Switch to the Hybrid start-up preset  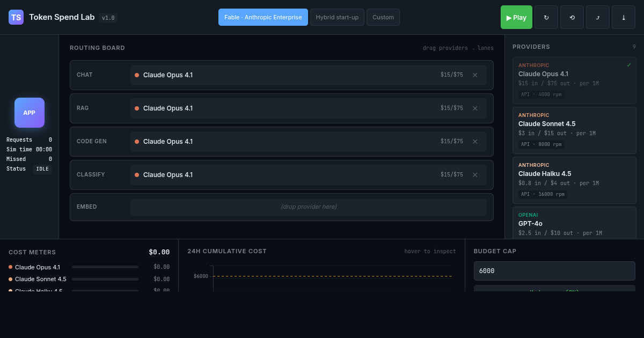tap(337, 17)
